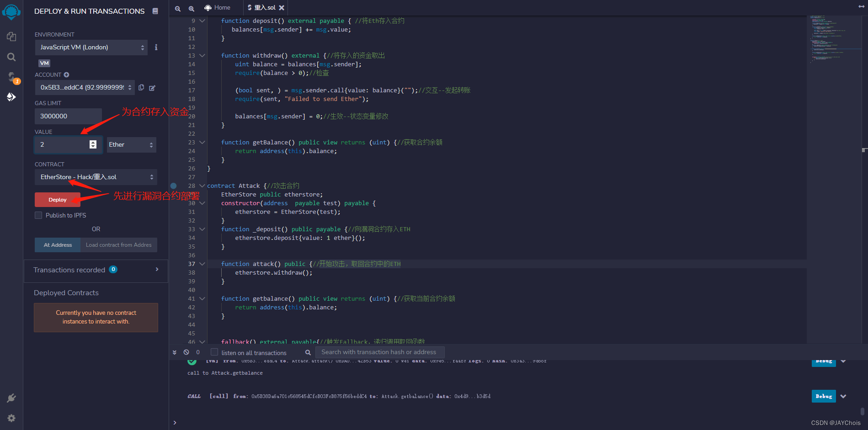
Task: Click the terminal scrollbar thumb
Action: click(863, 411)
